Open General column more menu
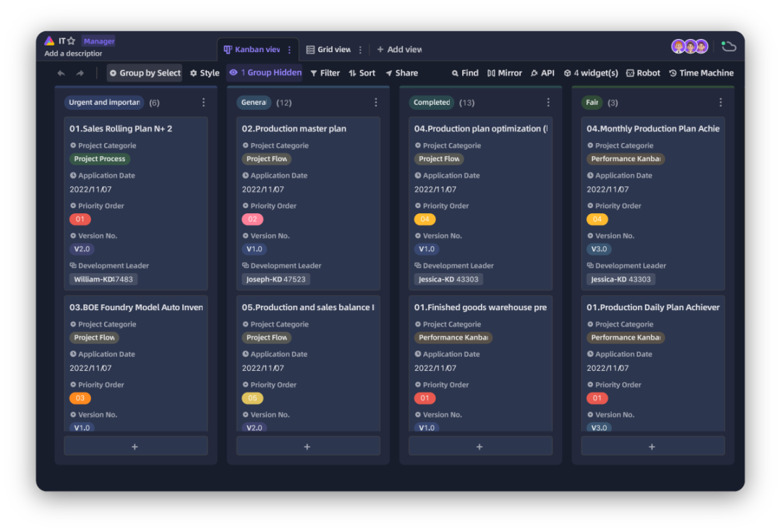 [x=375, y=103]
